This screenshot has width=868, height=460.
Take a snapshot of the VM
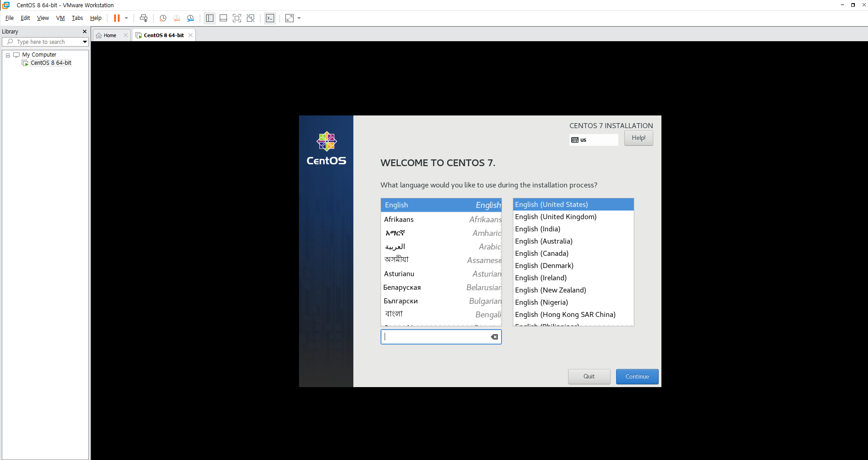163,18
